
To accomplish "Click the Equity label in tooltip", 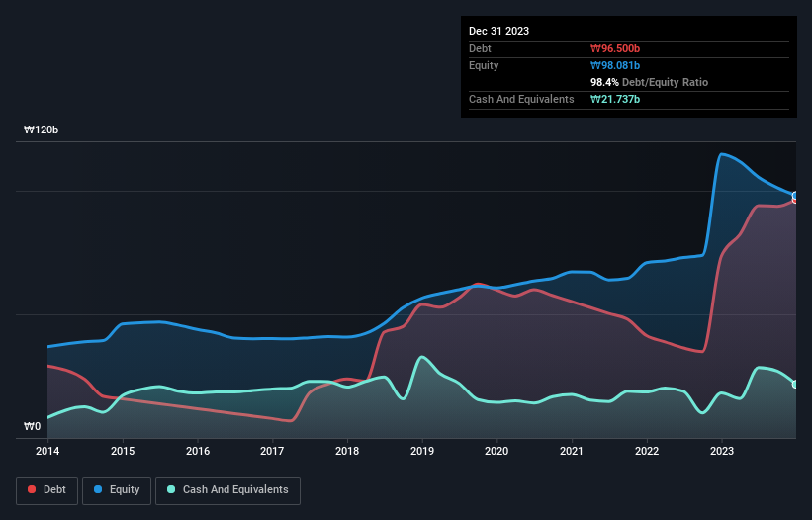I will pos(484,65).
